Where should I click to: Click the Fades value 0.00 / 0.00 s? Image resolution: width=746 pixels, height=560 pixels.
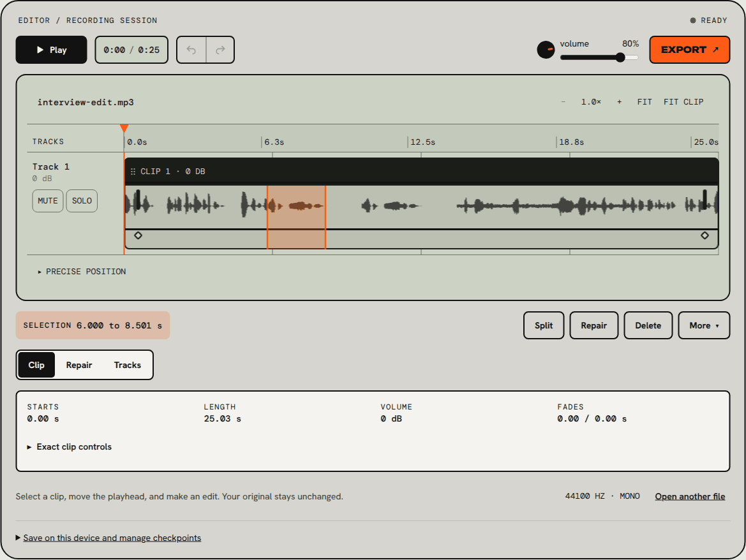(592, 419)
